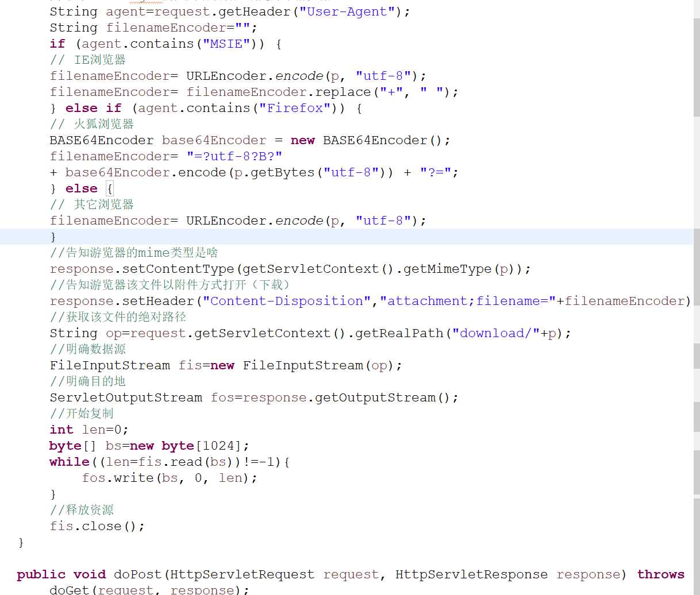The height and width of the screenshot is (595, 700).
Task: Click the FileInputStream fis=new FileInputStream(op) line
Action: [x=226, y=365]
